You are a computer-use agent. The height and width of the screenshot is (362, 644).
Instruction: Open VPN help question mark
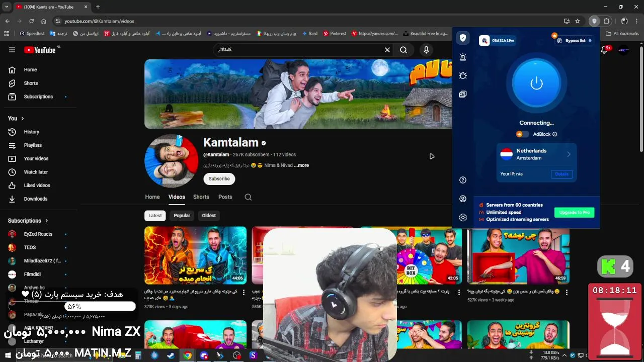point(463,180)
